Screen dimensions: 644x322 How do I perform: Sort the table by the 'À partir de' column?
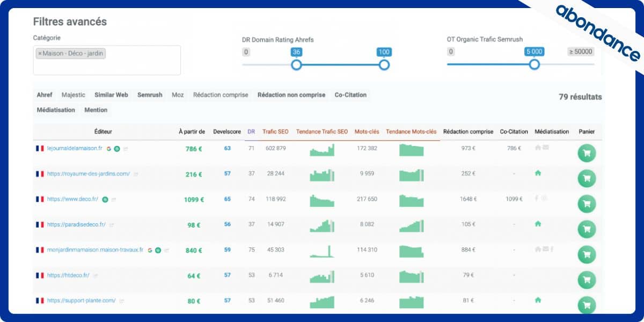point(192,131)
